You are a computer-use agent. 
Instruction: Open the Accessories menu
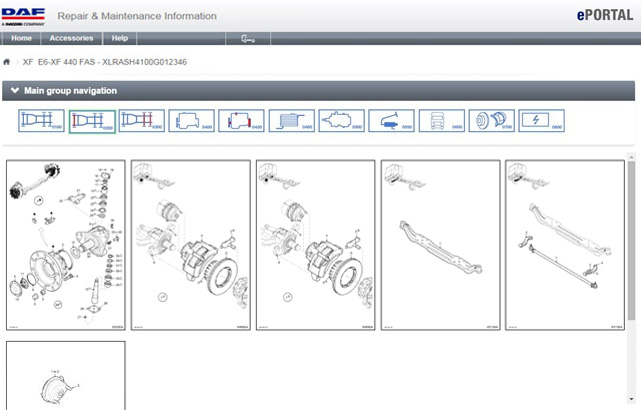[x=71, y=38]
